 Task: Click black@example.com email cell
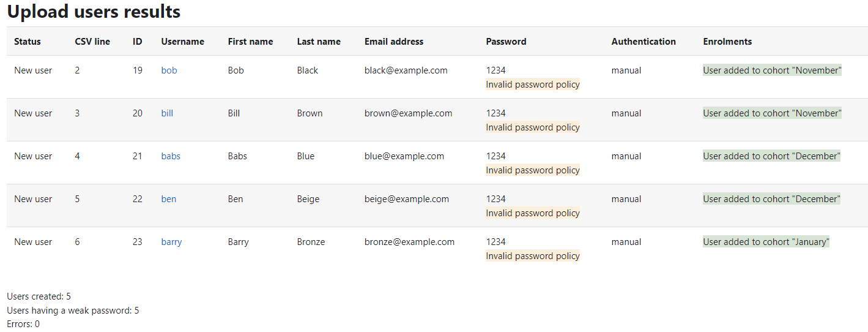(x=406, y=70)
